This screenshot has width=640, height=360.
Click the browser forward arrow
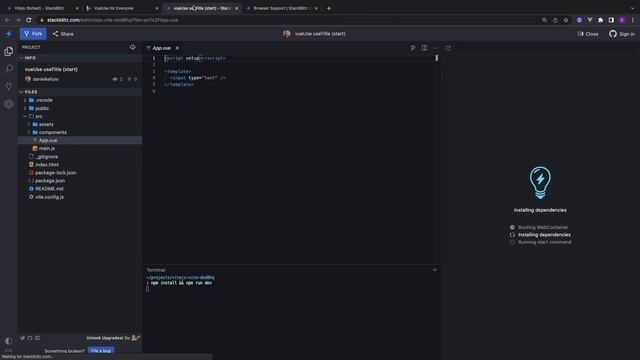pos(18,20)
